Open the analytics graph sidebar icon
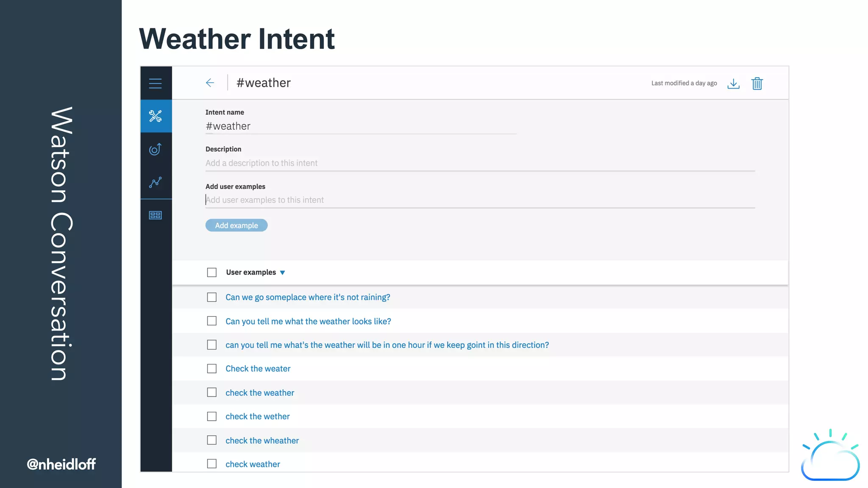868x488 pixels. (156, 182)
